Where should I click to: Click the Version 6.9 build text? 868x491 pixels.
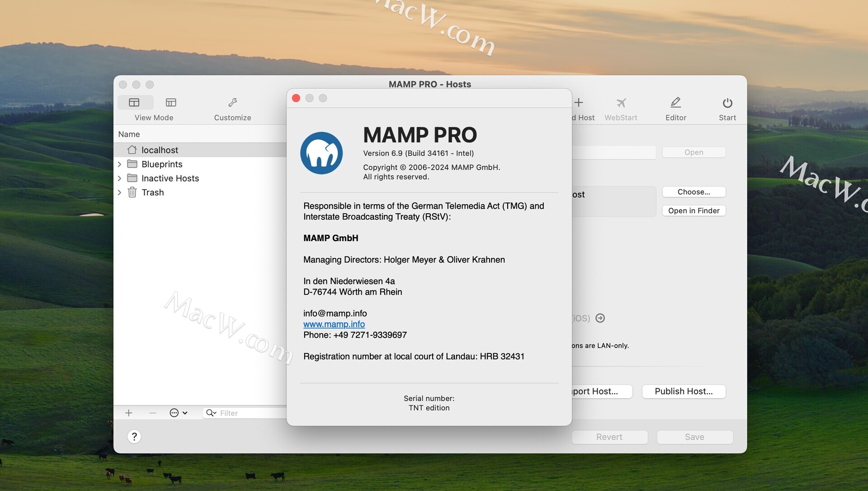pyautogui.click(x=419, y=153)
